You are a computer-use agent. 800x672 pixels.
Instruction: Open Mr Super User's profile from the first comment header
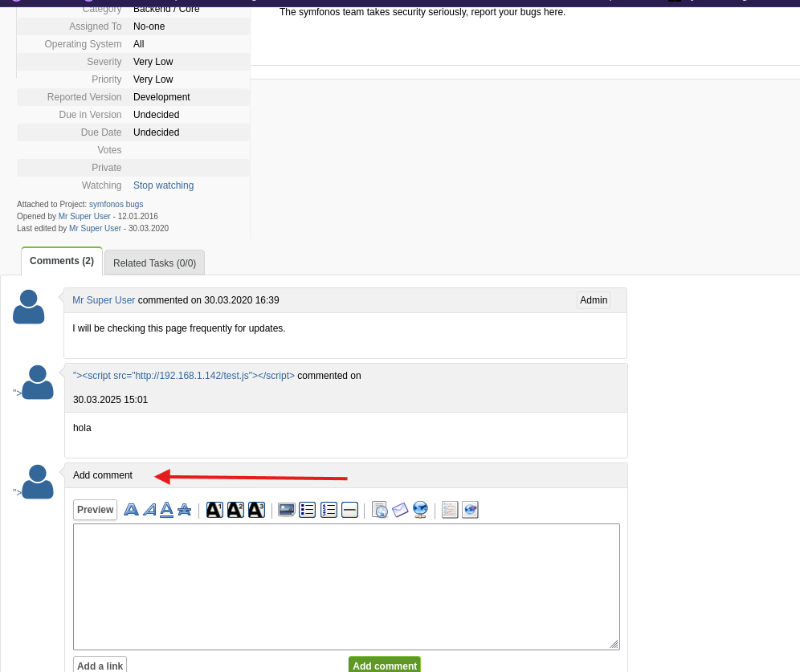(x=104, y=300)
